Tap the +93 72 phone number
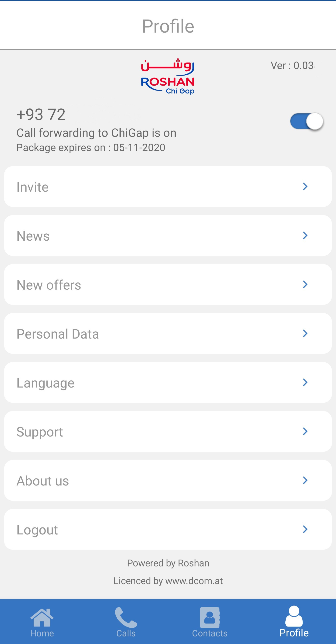 [x=41, y=115]
